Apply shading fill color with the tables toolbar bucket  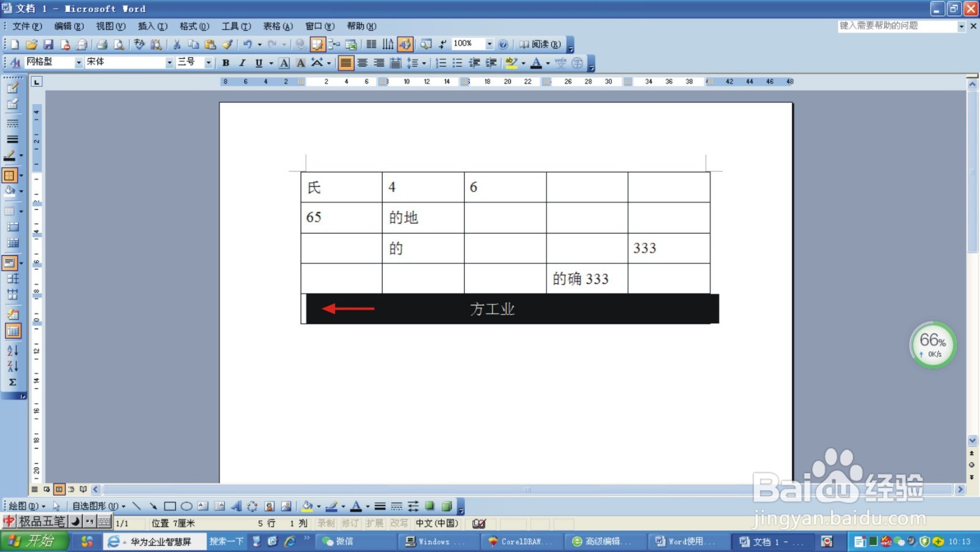10,191
